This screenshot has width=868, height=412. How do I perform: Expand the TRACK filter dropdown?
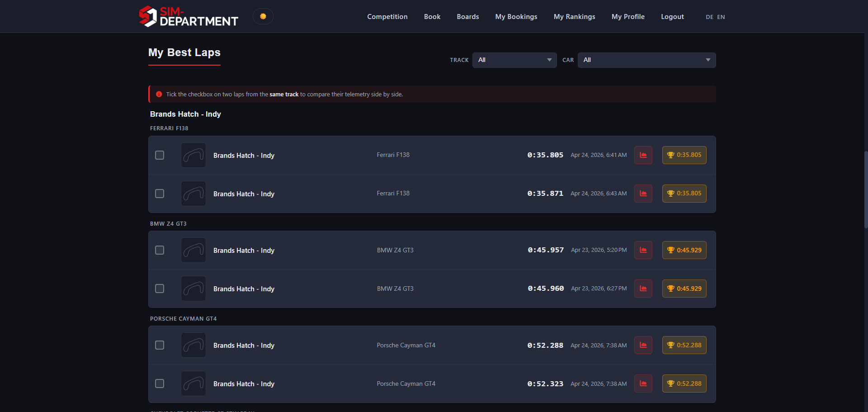tap(514, 60)
